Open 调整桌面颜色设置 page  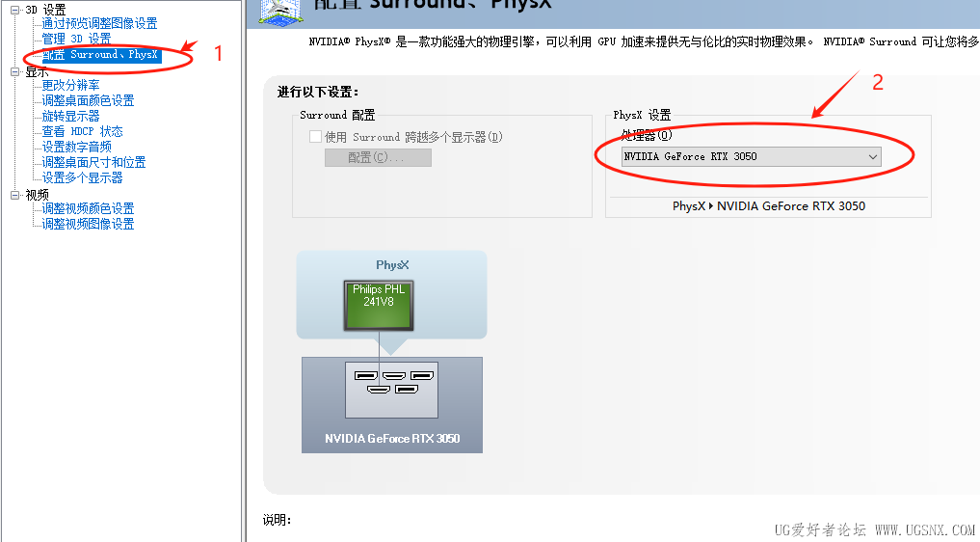(x=88, y=100)
